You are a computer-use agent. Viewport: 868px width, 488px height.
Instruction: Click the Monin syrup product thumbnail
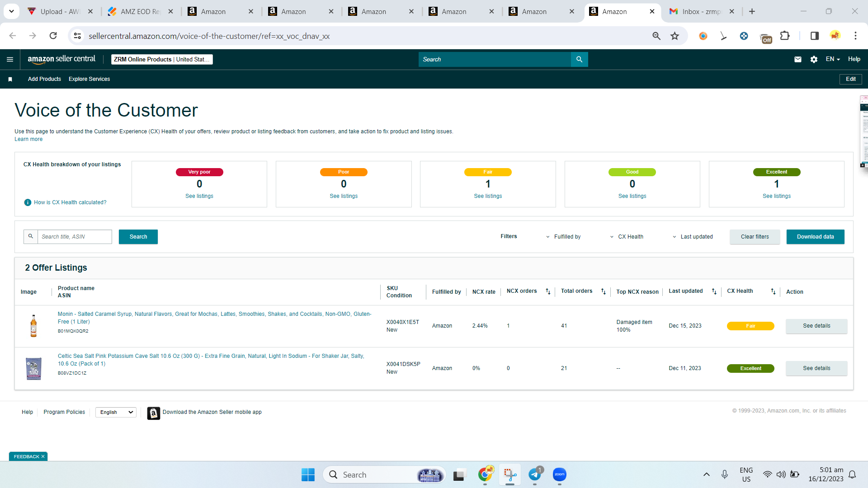point(33,326)
